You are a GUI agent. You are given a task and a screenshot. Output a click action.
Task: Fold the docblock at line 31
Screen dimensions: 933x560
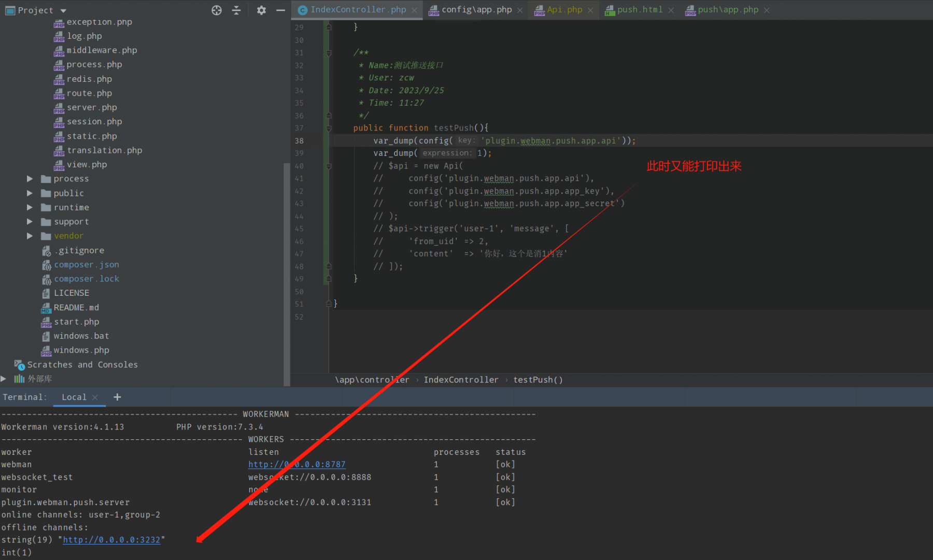point(329,53)
